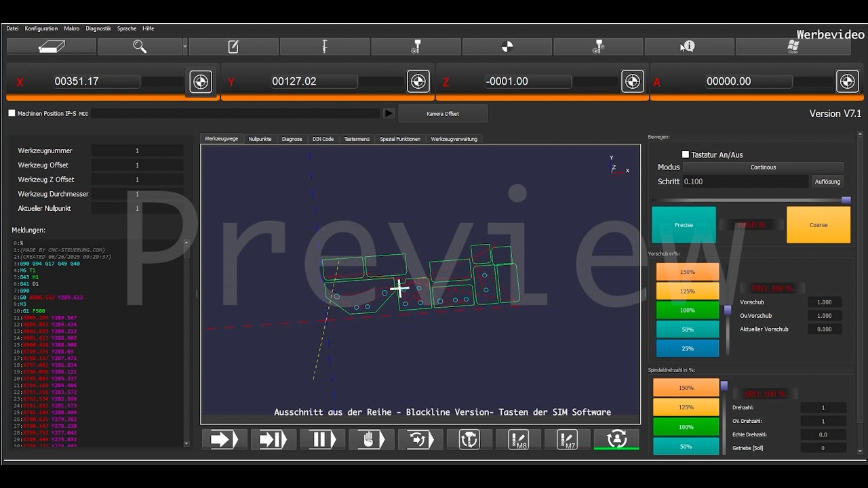Click the tool length probe icon
The height and width of the screenshot is (488, 868).
click(x=324, y=46)
